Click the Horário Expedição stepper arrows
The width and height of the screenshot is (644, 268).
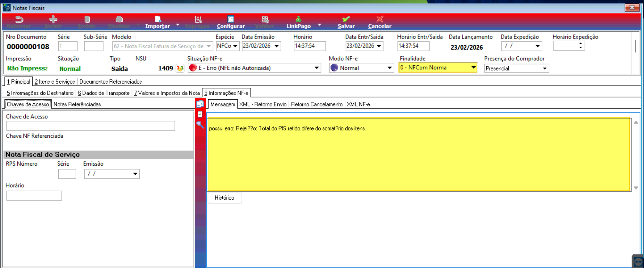[x=580, y=46]
